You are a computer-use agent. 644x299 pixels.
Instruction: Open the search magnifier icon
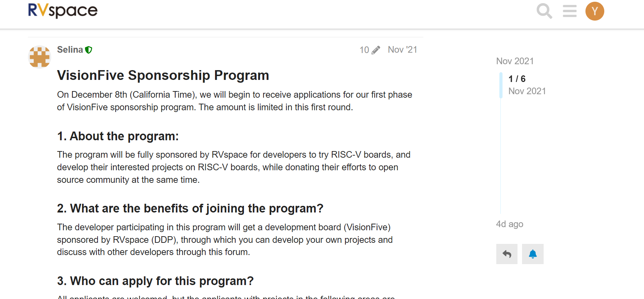[x=544, y=11]
